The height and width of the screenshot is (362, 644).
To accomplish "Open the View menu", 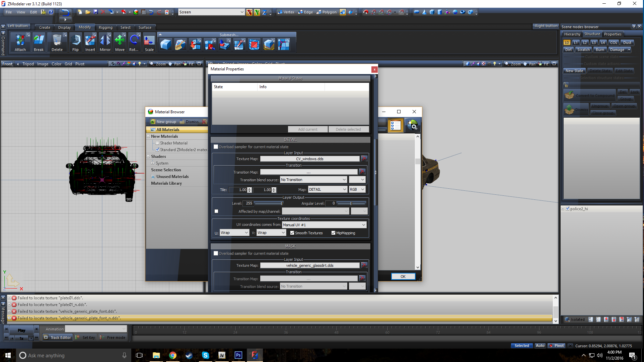I will [21, 12].
